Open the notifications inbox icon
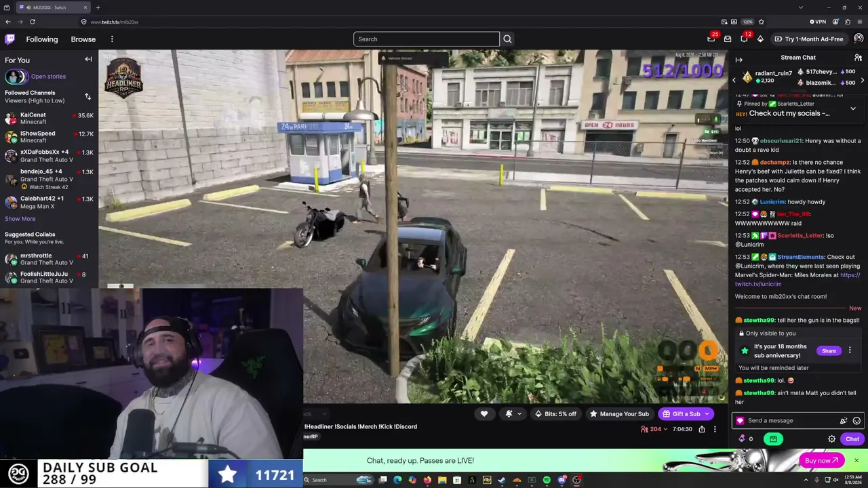The height and width of the screenshot is (488, 868). [x=744, y=39]
